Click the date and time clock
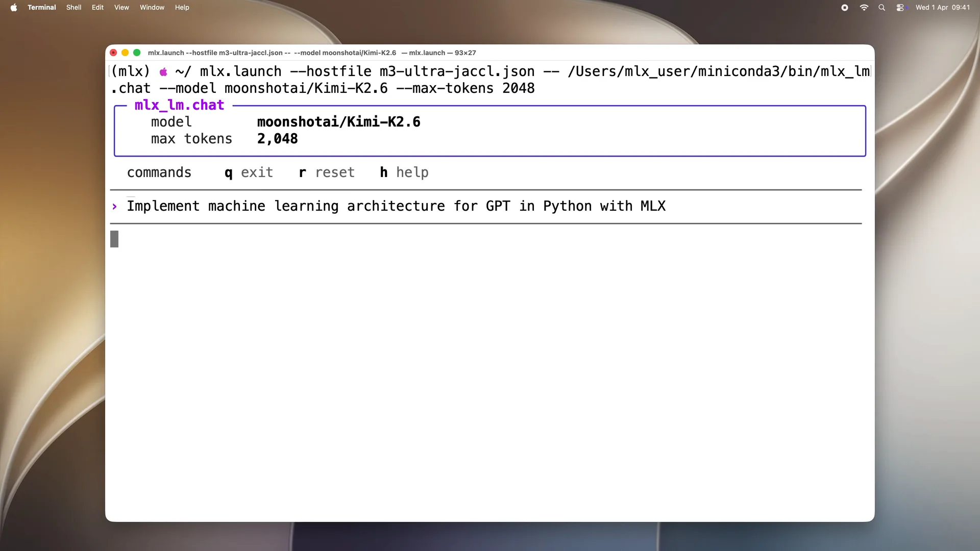This screenshot has height=551, width=980. click(942, 7)
